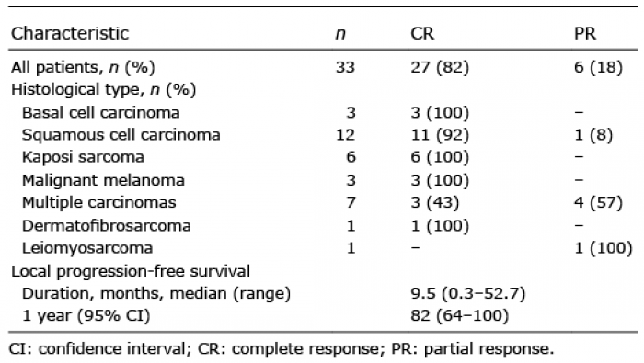Click the 9.5 (0.3–52.7) duration value

[x=467, y=294]
